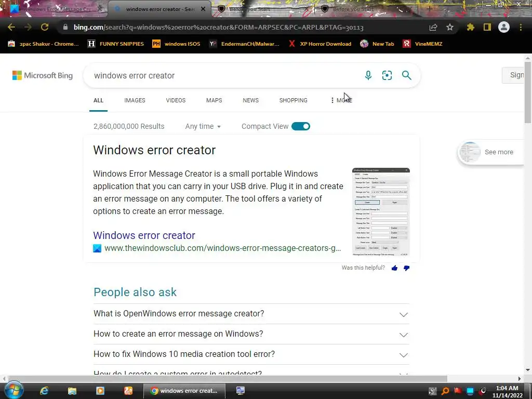Switch to the VIDEOS tab
Viewport: 532px width, 399px height.
(x=176, y=100)
